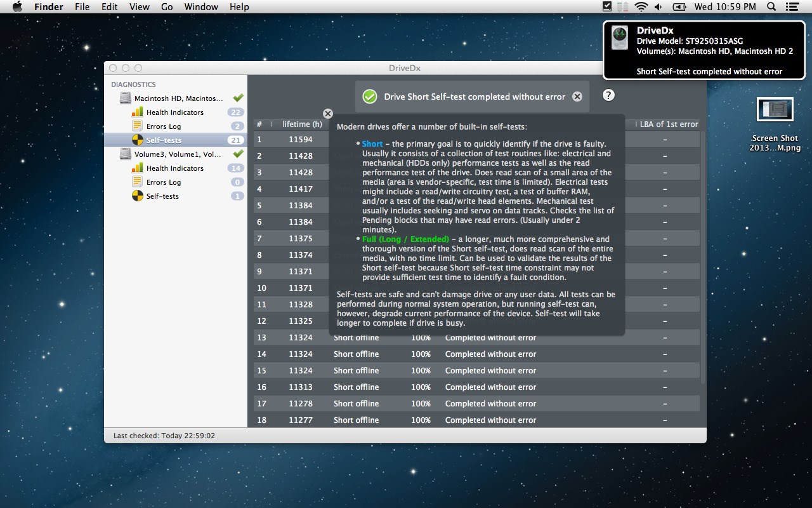The image size is (812, 508).
Task: Close the self-tests help popover
Action: (327, 114)
